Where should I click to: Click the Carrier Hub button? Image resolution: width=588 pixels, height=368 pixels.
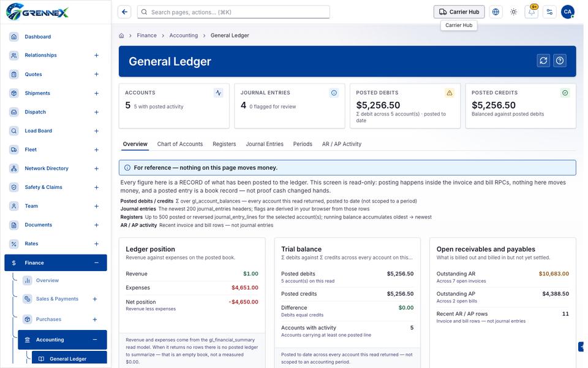click(459, 12)
